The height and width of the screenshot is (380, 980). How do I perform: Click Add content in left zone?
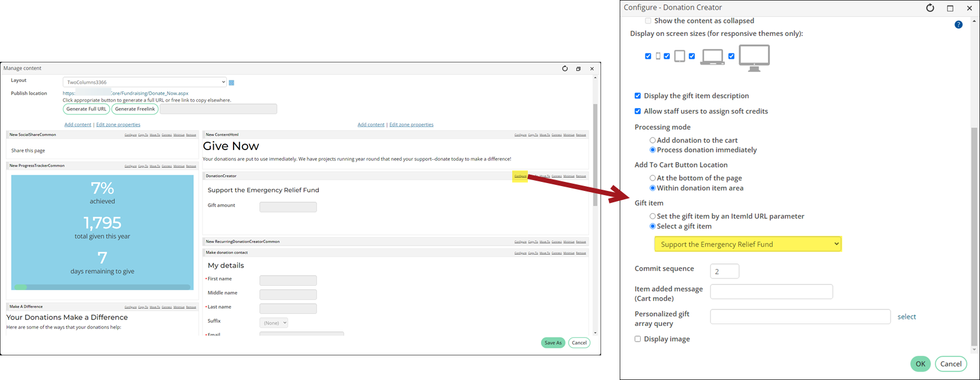[78, 125]
